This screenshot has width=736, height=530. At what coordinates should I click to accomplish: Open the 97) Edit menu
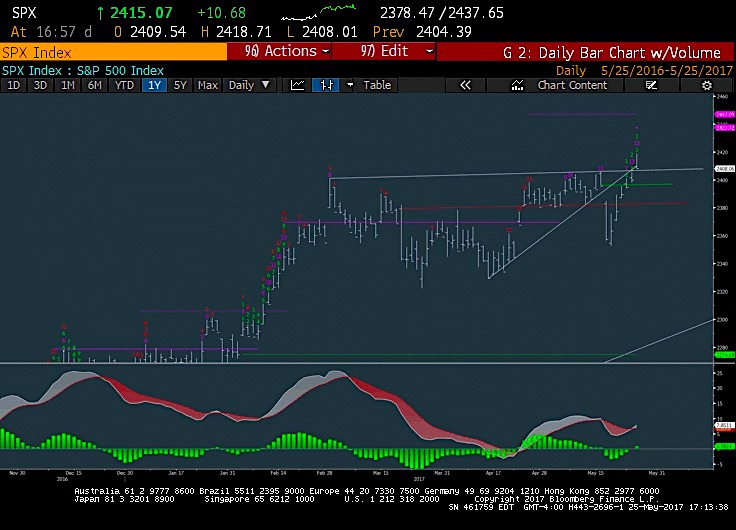[383, 51]
